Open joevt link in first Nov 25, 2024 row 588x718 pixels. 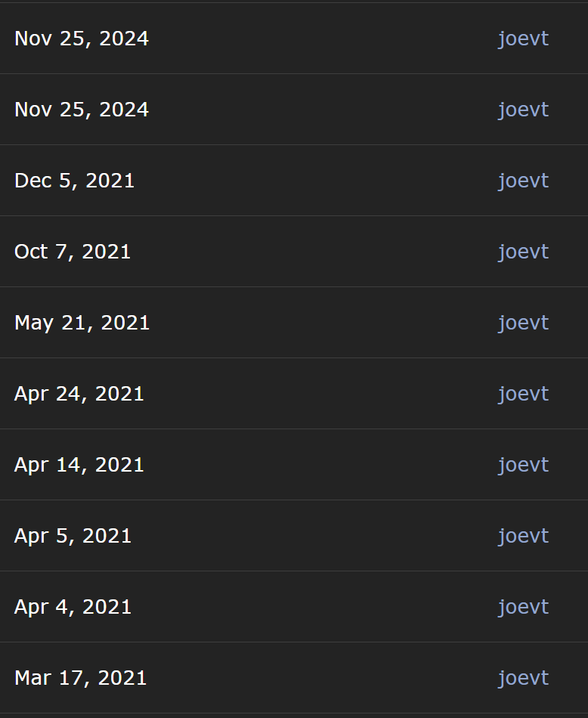click(524, 39)
